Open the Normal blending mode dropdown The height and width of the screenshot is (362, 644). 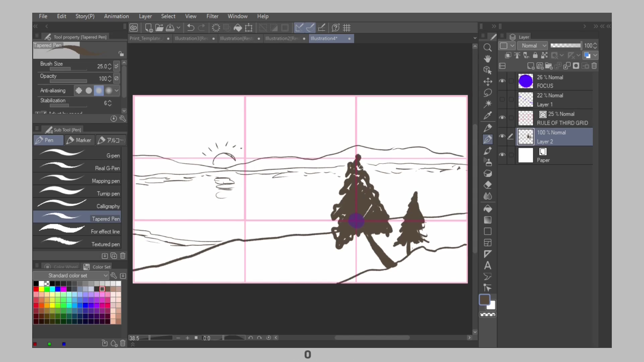click(x=533, y=46)
